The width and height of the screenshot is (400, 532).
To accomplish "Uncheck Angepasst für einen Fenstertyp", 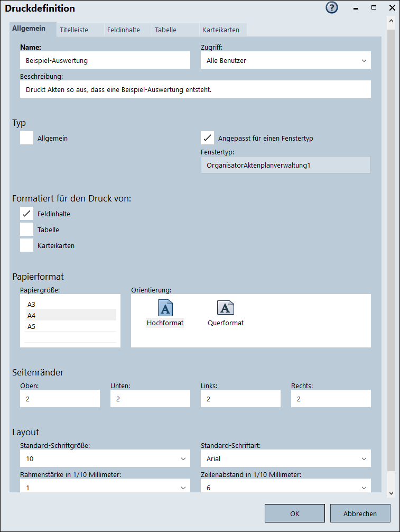I will click(x=207, y=138).
